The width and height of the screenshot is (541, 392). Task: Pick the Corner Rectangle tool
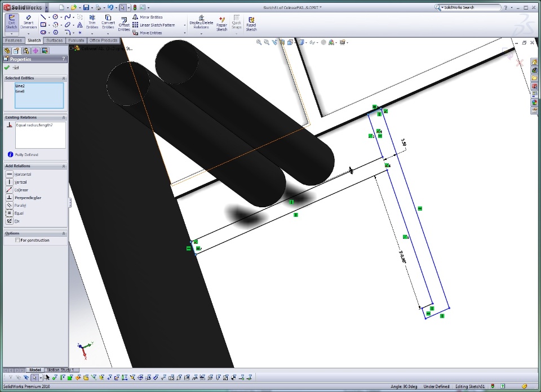tap(43, 25)
